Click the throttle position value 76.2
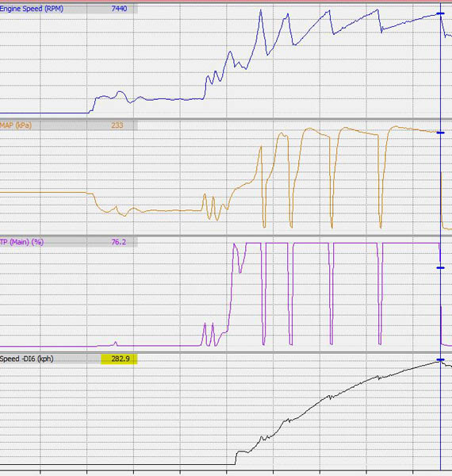452x476 pixels. coord(119,242)
